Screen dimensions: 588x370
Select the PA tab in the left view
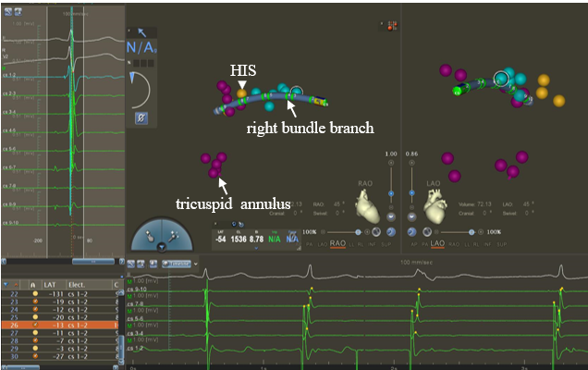tap(310, 244)
